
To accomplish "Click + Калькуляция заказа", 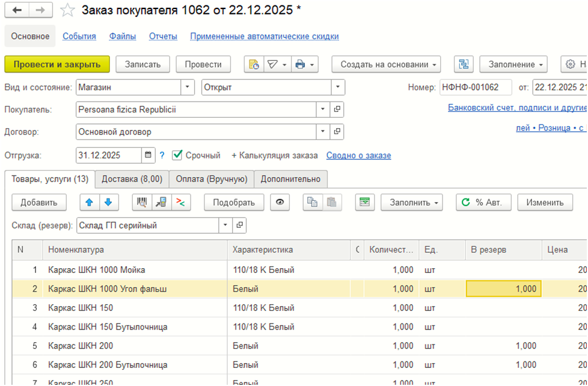I will (x=275, y=155).
